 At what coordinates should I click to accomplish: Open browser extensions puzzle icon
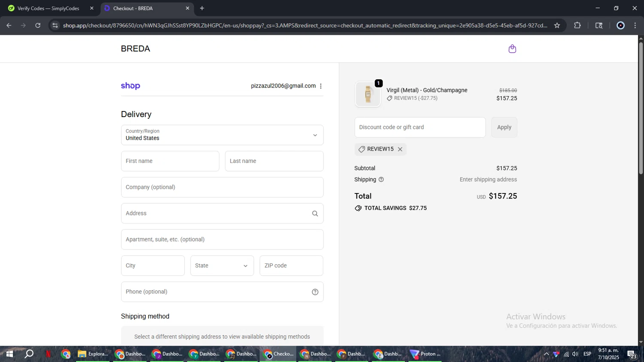point(577,25)
